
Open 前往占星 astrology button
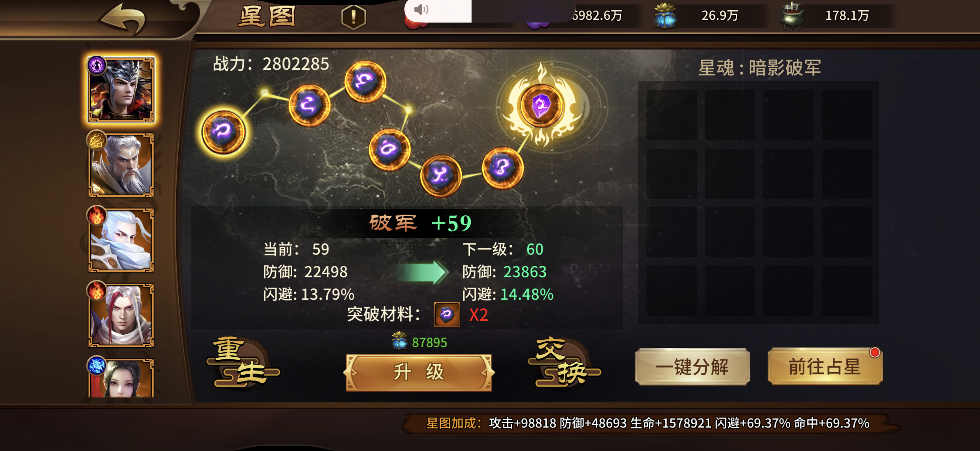[x=825, y=367]
